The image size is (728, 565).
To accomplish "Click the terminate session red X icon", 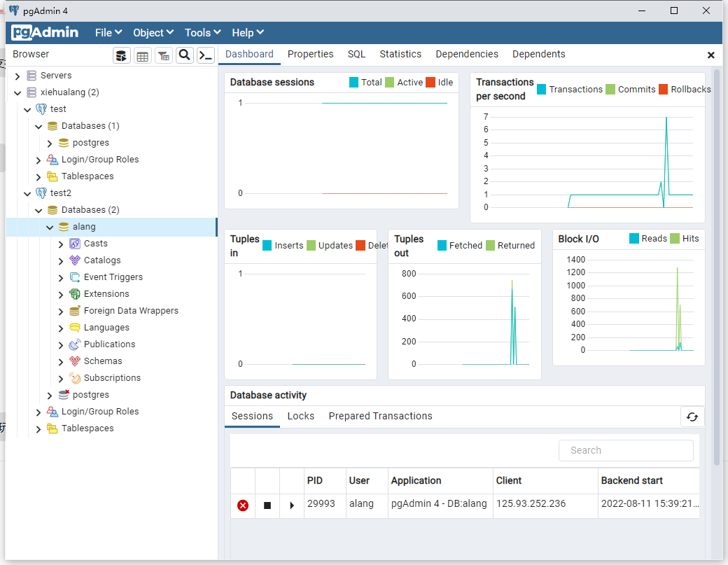I will point(243,505).
